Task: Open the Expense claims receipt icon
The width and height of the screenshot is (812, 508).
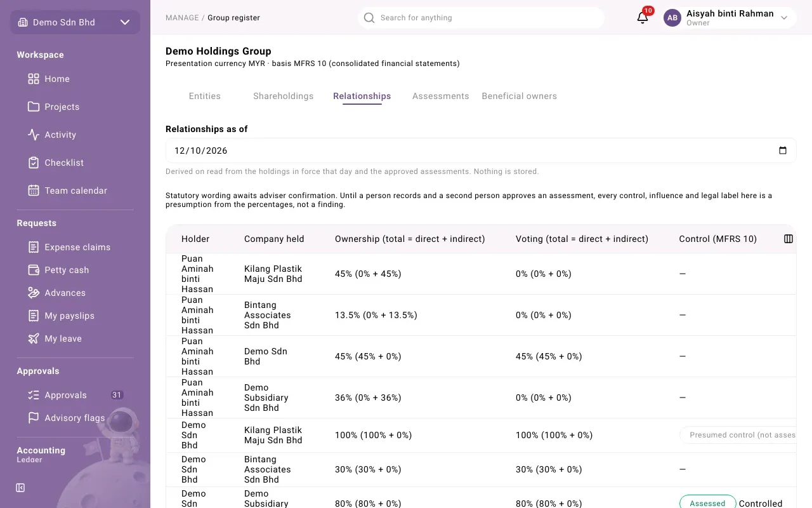Action: point(34,247)
